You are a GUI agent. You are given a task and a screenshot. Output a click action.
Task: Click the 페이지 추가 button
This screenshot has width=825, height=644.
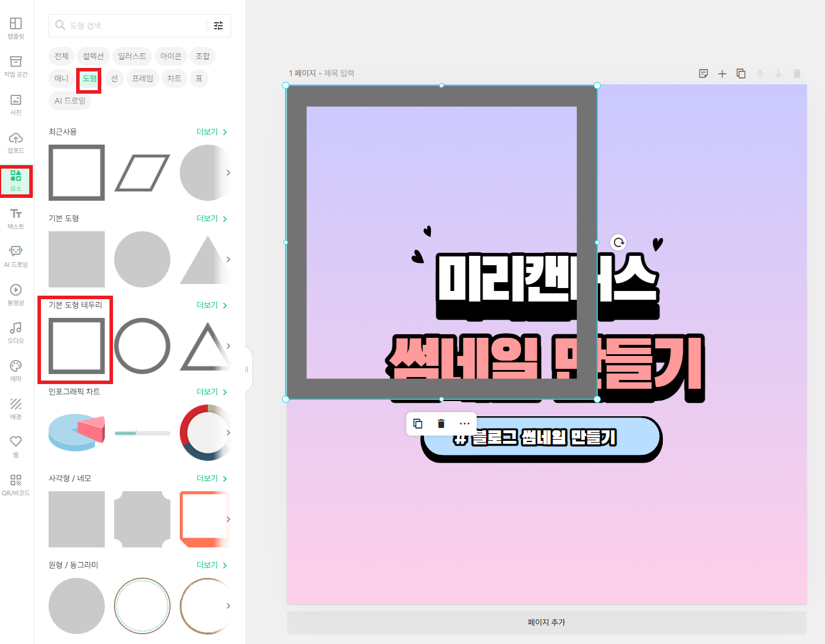coord(546,623)
